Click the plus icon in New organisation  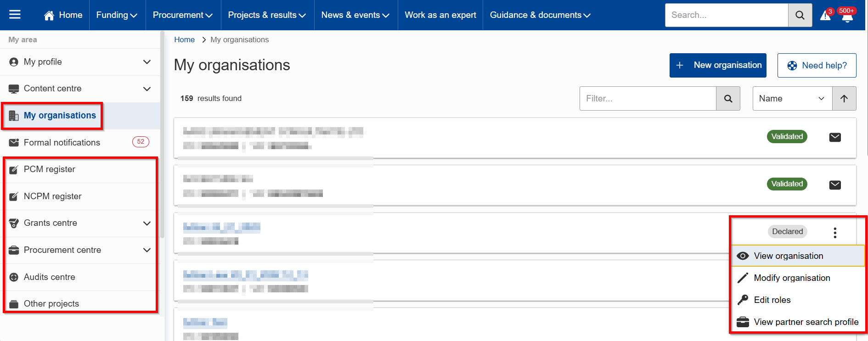click(x=680, y=66)
